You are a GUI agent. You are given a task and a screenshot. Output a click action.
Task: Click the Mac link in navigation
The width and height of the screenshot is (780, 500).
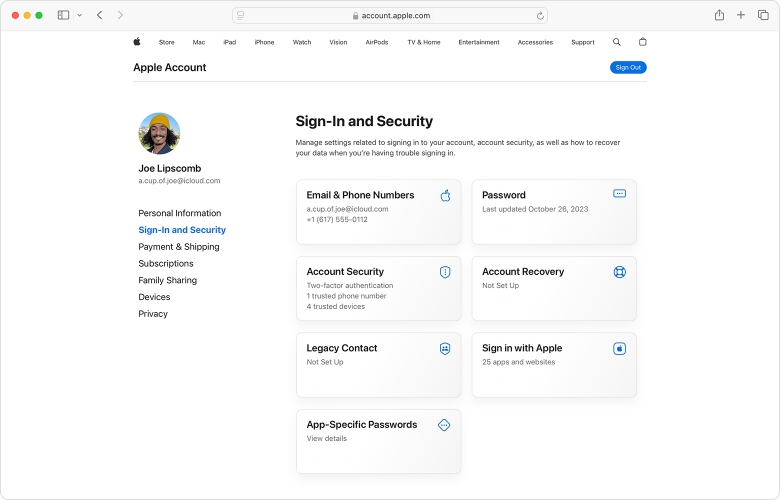click(199, 42)
